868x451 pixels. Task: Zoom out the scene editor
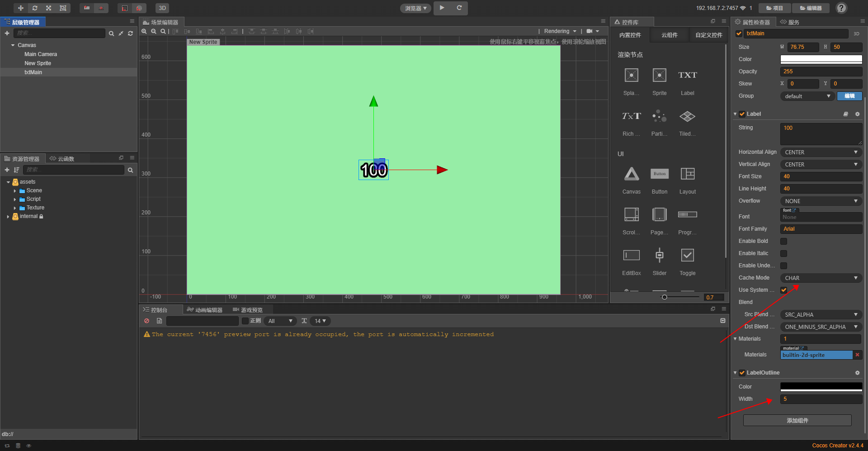pyautogui.click(x=154, y=31)
